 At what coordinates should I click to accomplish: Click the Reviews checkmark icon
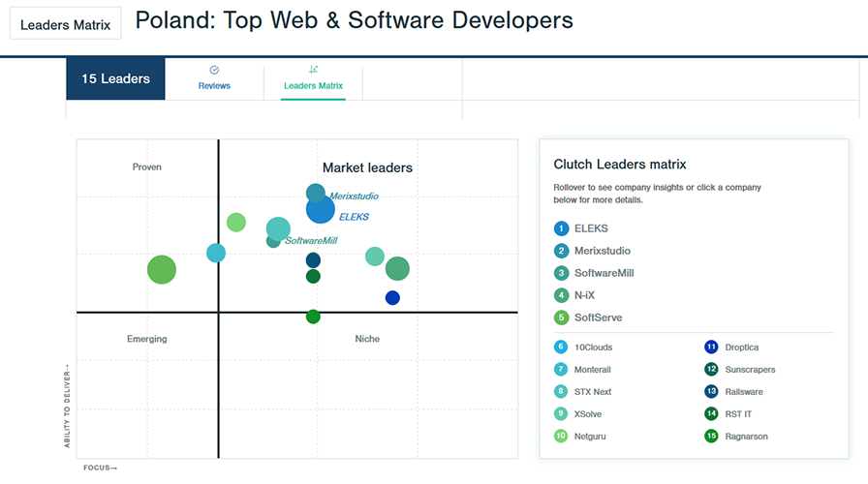[x=214, y=70]
